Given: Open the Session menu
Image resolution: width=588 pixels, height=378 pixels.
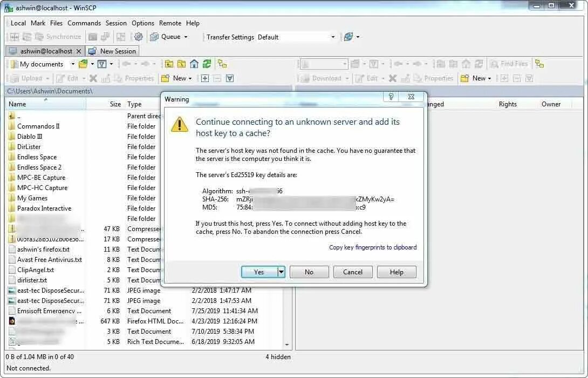Looking at the screenshot, I should (x=116, y=23).
